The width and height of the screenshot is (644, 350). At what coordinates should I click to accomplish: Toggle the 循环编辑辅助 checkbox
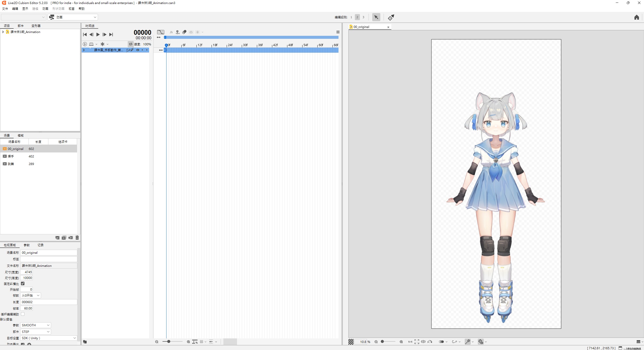click(x=23, y=314)
